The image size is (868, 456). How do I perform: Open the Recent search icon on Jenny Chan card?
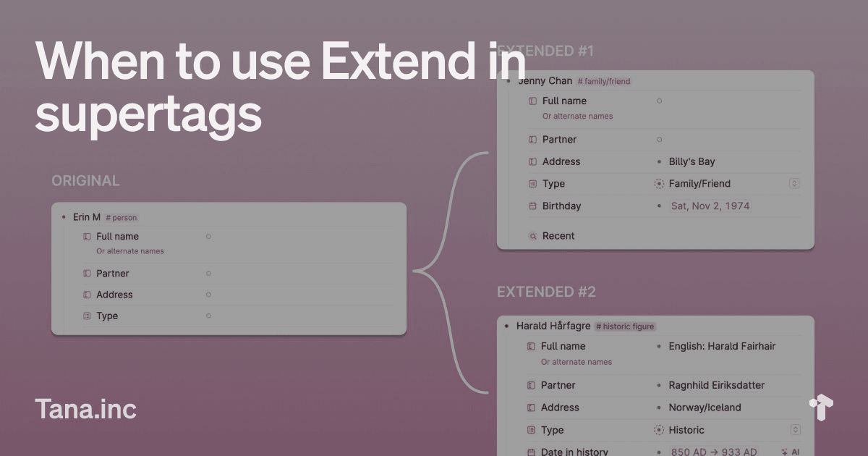coord(533,236)
